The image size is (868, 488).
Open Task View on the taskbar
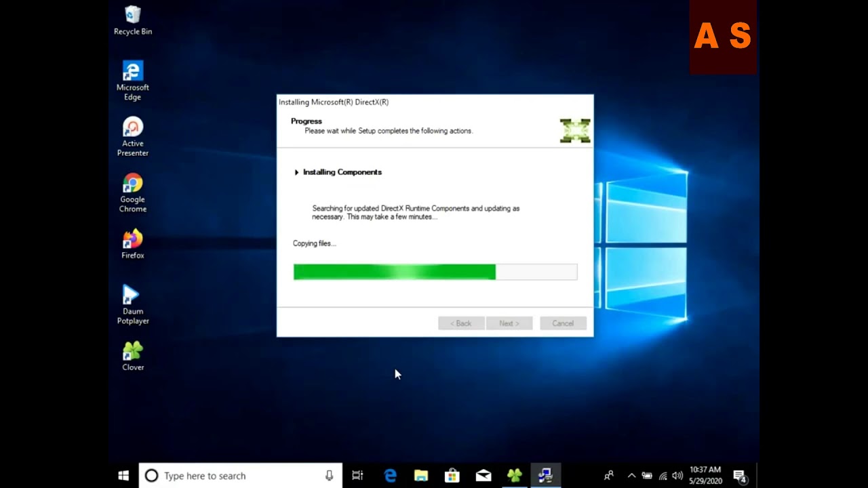pos(357,476)
